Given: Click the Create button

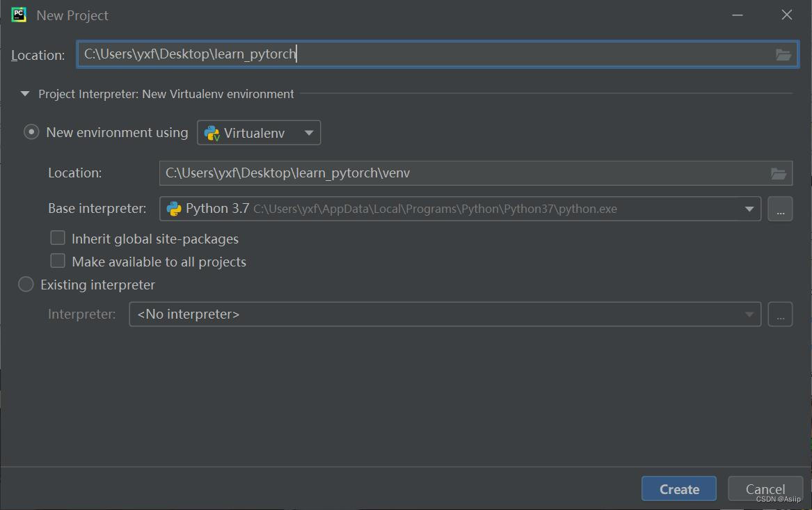Looking at the screenshot, I should 679,488.
